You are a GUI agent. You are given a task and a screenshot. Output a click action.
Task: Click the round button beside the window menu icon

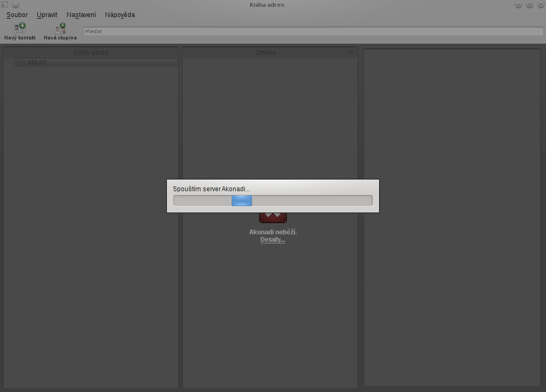[x=15, y=4]
